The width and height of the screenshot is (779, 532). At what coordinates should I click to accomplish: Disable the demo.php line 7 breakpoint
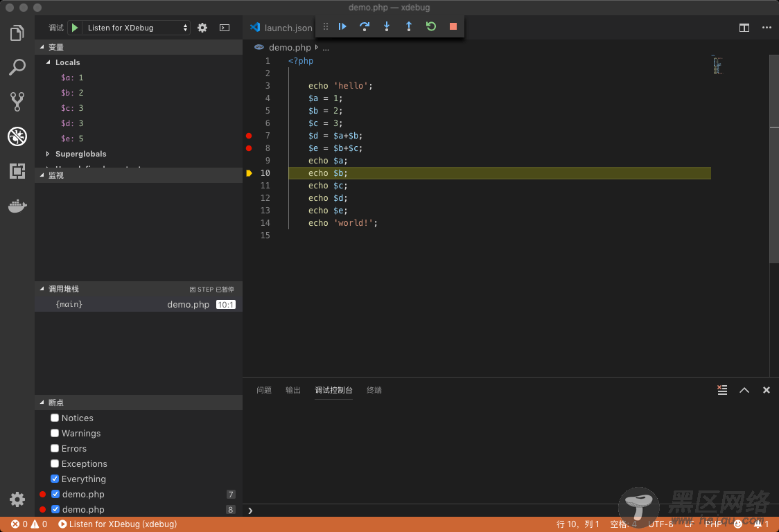click(x=55, y=495)
